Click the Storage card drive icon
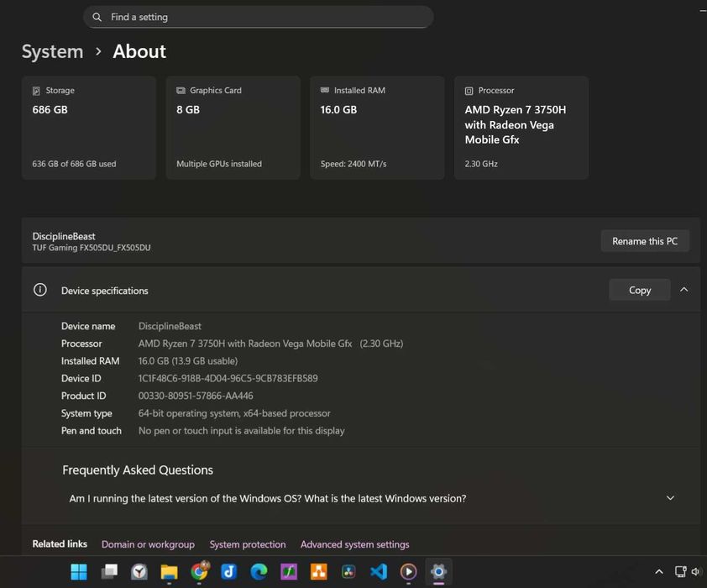The width and height of the screenshot is (707, 588). coord(36,91)
